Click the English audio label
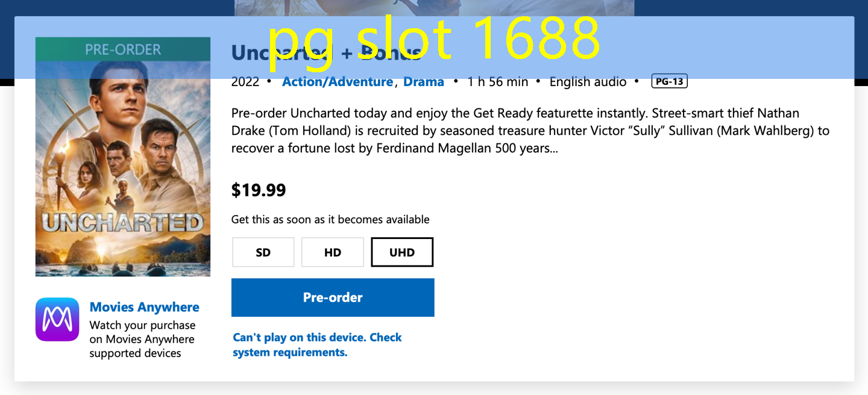Screen dimensions: 868x395 588,82
